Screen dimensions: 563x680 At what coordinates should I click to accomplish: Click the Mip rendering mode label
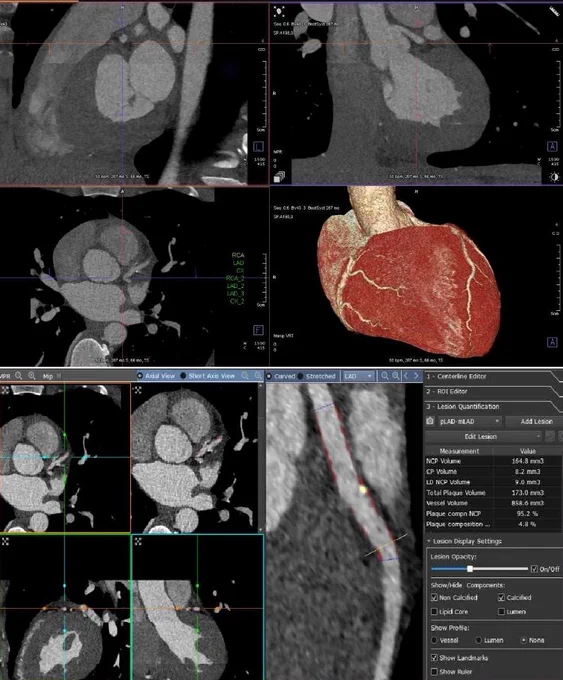pos(48,376)
